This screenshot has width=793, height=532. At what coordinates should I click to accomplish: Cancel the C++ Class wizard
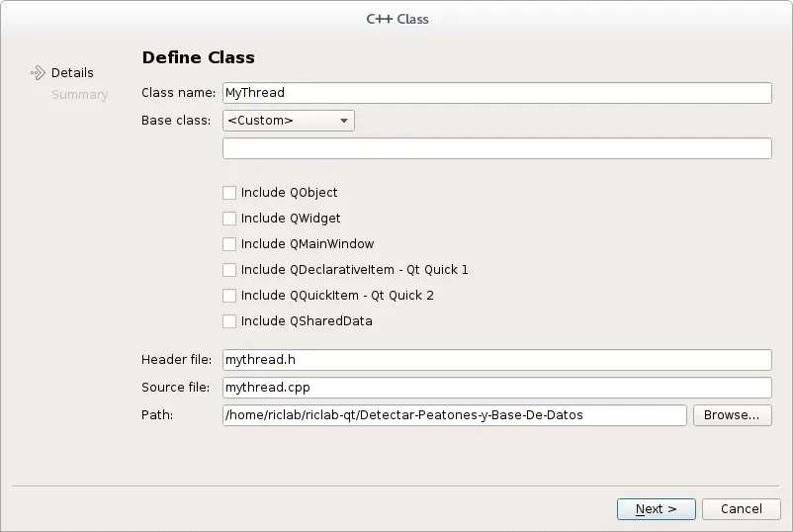click(x=741, y=509)
